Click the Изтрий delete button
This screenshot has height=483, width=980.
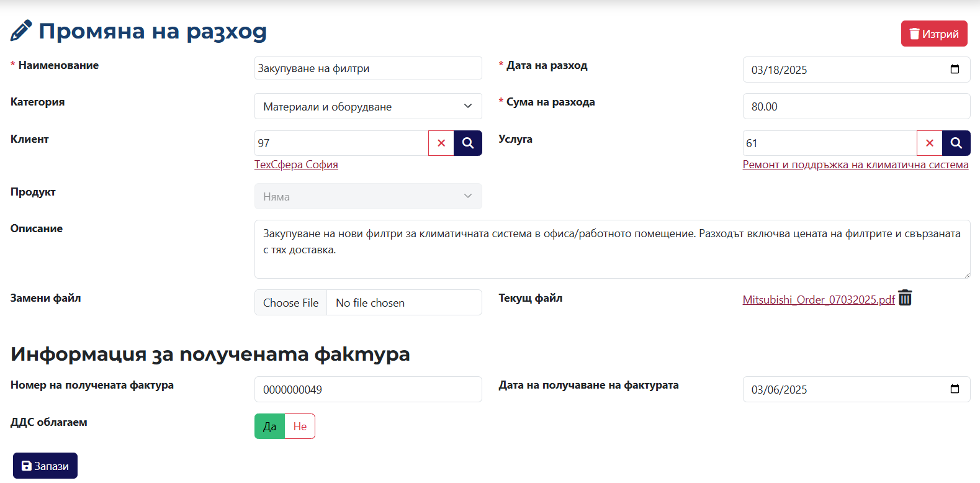click(x=934, y=34)
